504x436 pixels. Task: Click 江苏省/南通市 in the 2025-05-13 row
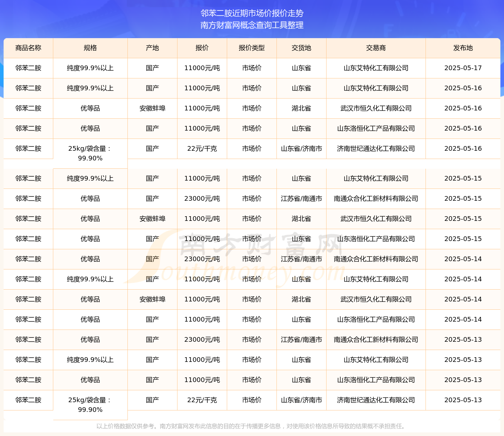[x=302, y=340]
